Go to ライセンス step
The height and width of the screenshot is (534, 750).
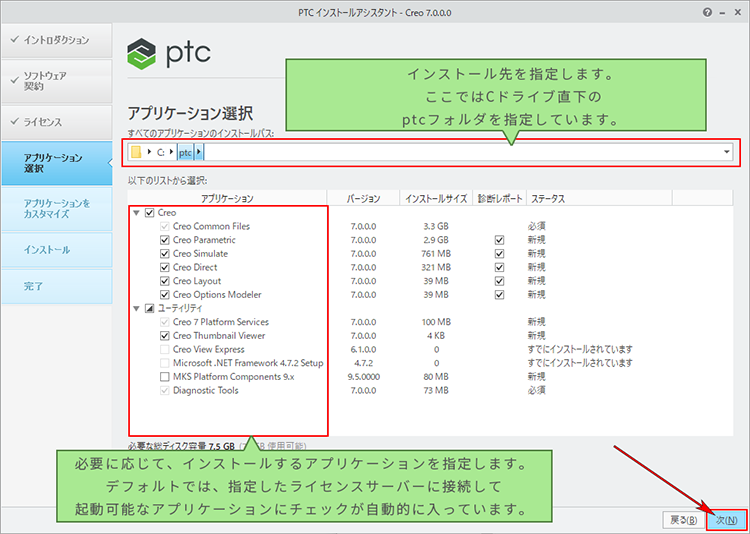pos(56,122)
